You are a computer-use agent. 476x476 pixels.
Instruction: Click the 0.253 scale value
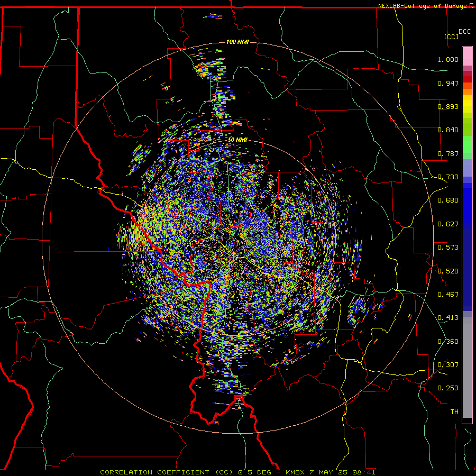(448, 388)
